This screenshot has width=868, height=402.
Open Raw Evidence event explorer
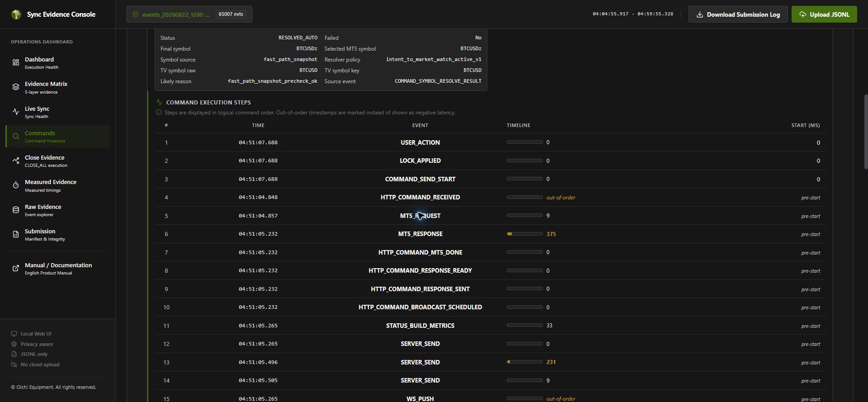click(58, 210)
